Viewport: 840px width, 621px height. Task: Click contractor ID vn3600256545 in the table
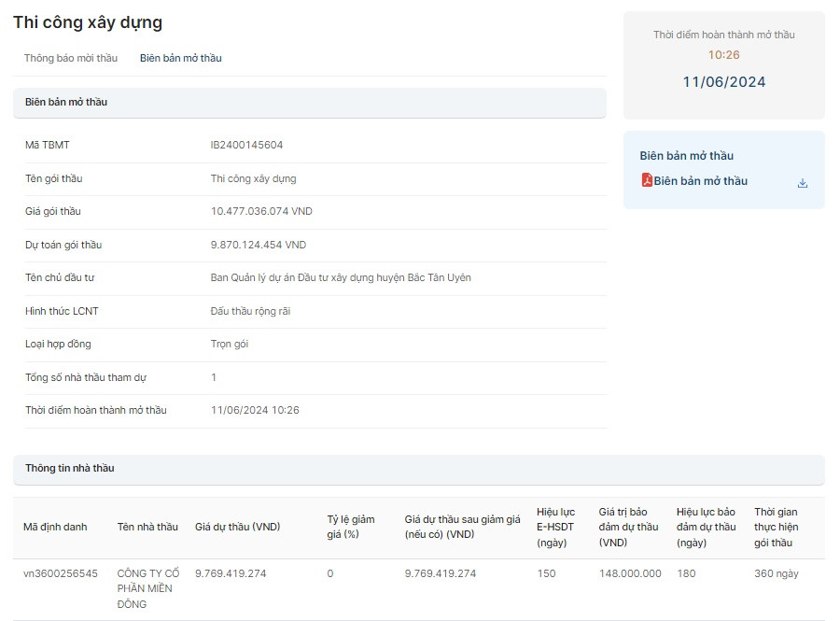point(61,573)
